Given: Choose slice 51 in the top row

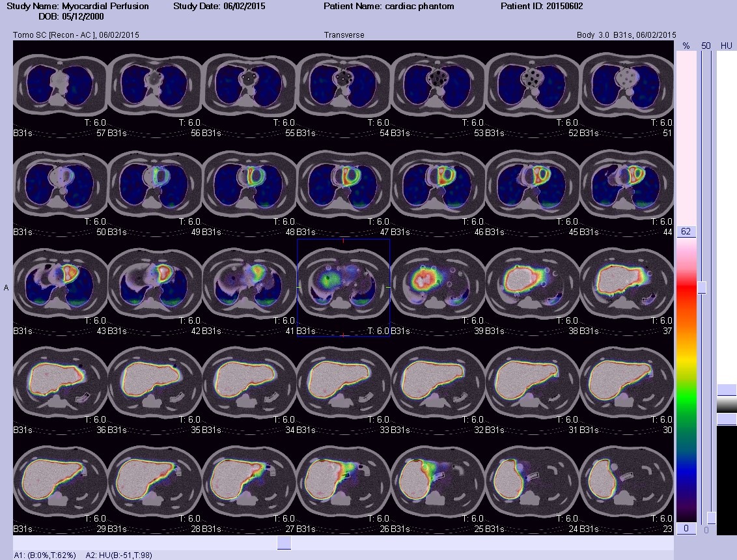Looking at the screenshot, I should (x=626, y=89).
